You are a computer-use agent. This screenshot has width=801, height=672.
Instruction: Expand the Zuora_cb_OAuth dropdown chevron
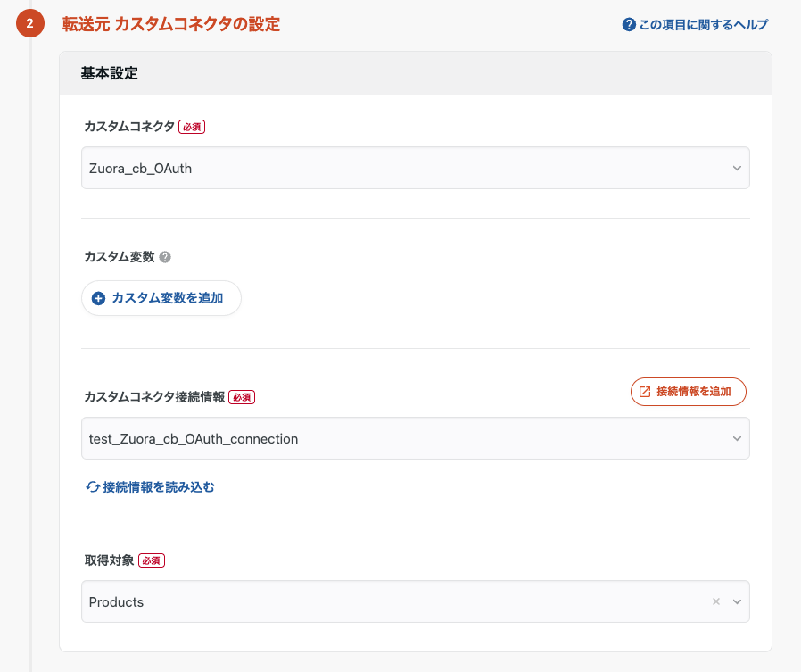[737, 168]
